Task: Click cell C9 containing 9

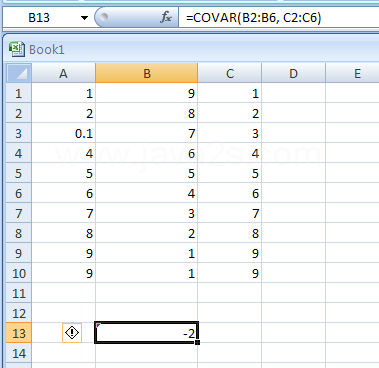Action: pyautogui.click(x=230, y=253)
